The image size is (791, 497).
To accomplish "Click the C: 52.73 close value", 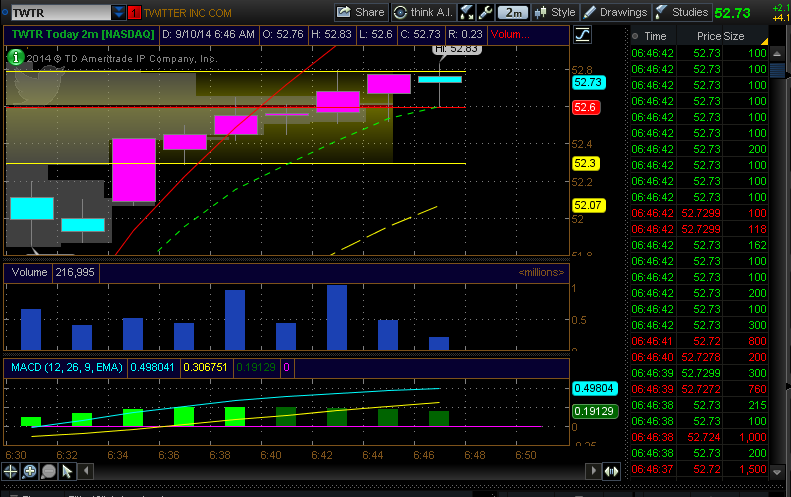I will pos(420,34).
